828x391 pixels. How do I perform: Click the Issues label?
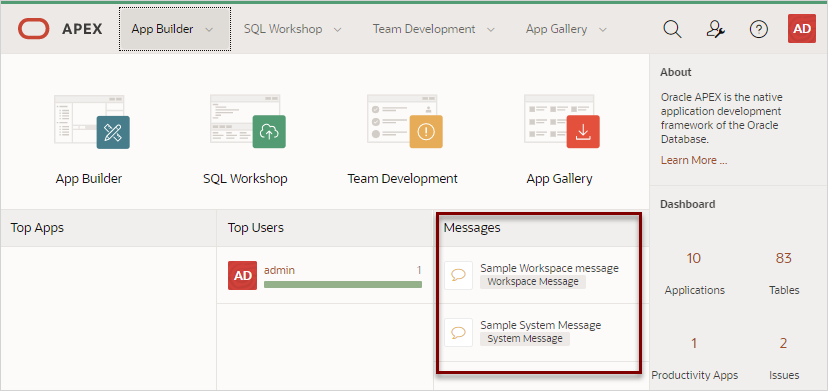click(784, 375)
